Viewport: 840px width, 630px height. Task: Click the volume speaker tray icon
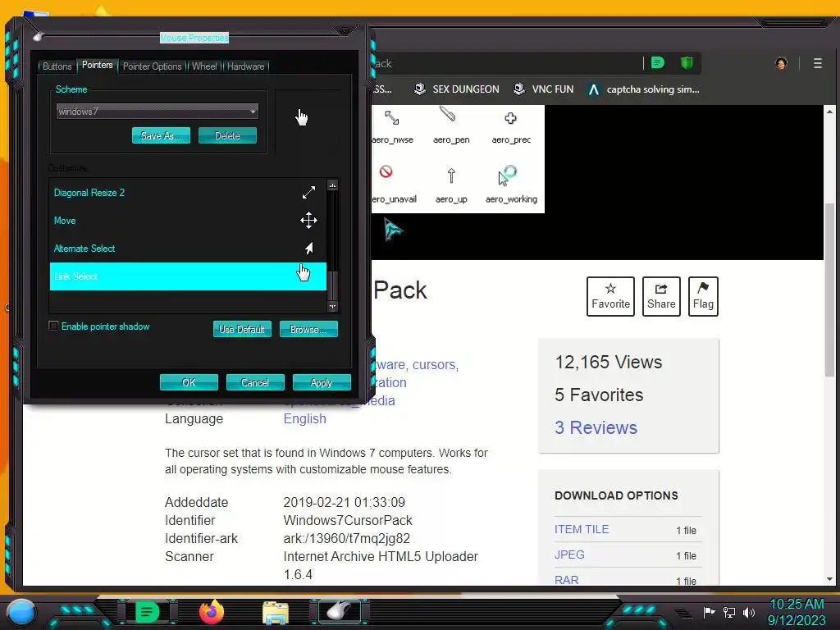pyautogui.click(x=748, y=612)
